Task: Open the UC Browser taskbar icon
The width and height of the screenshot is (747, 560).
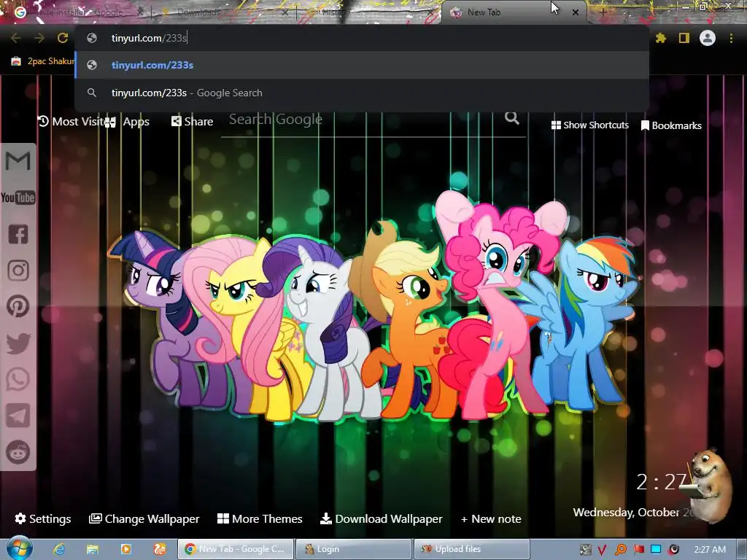Action: click(x=160, y=549)
